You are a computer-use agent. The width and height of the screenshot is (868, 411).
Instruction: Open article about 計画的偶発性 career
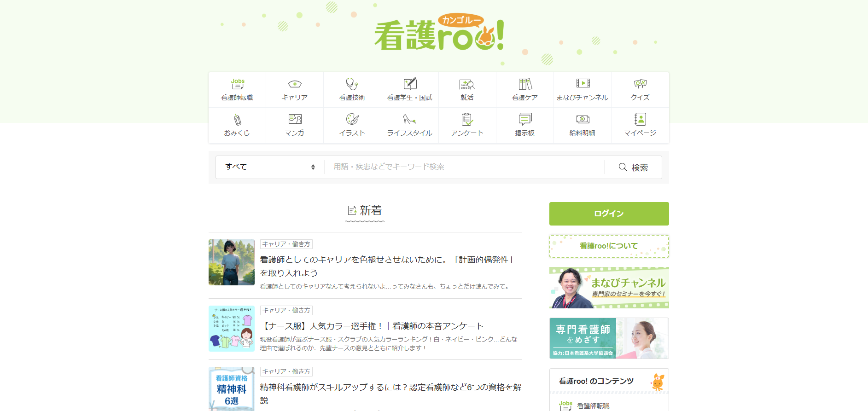(387, 266)
